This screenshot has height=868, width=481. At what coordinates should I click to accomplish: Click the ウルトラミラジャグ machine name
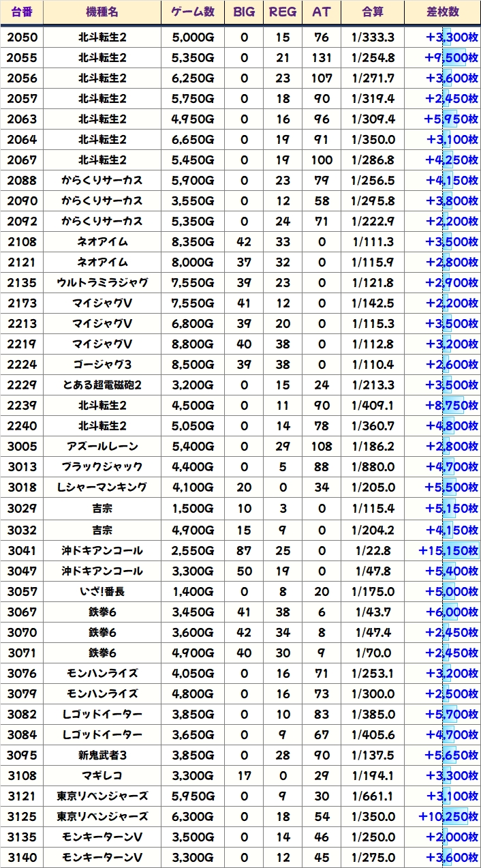pos(102,283)
